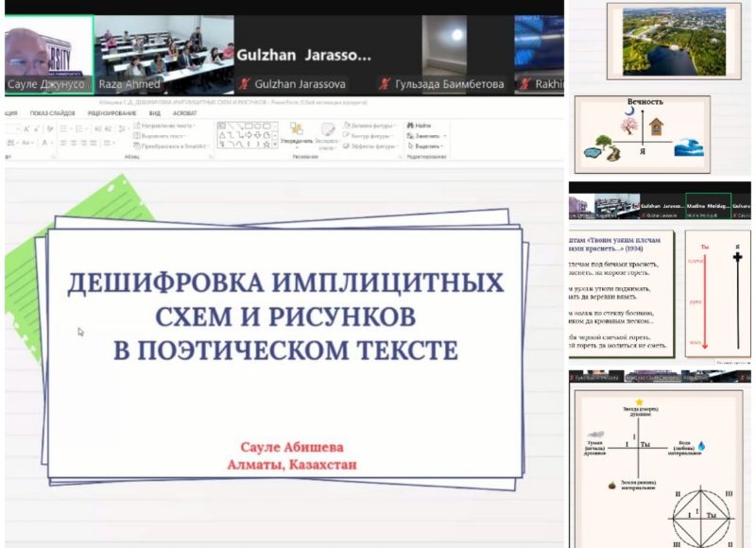Click Эффекты фигуры shape effects
Viewport: 756px width, 548px height.
click(369, 146)
